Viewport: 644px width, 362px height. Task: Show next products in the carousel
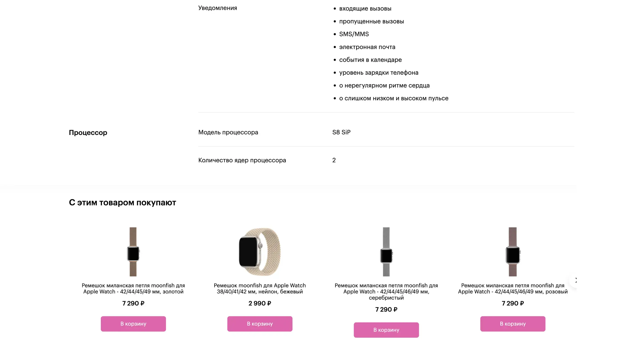[x=574, y=281]
